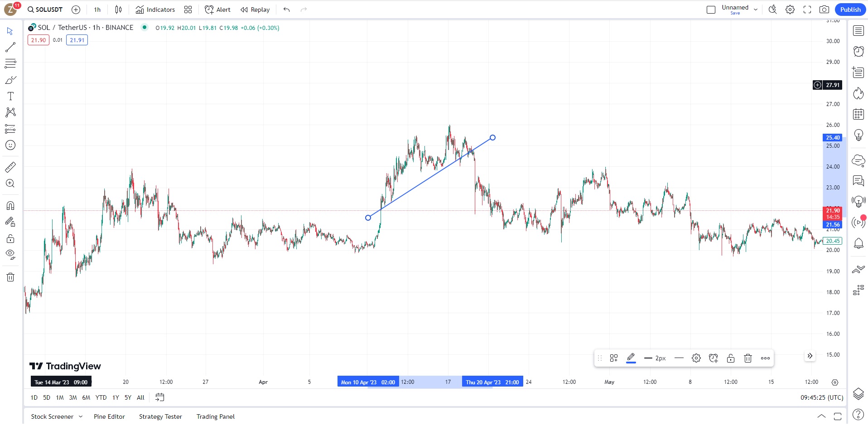Open timezone menu showing UTC time
This screenshot has width=868, height=426.
coord(822,397)
